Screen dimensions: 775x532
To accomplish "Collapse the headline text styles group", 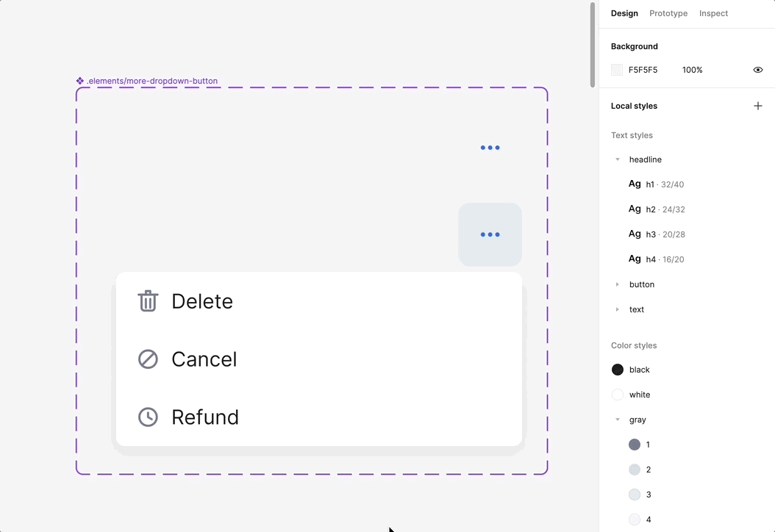I will (x=618, y=159).
